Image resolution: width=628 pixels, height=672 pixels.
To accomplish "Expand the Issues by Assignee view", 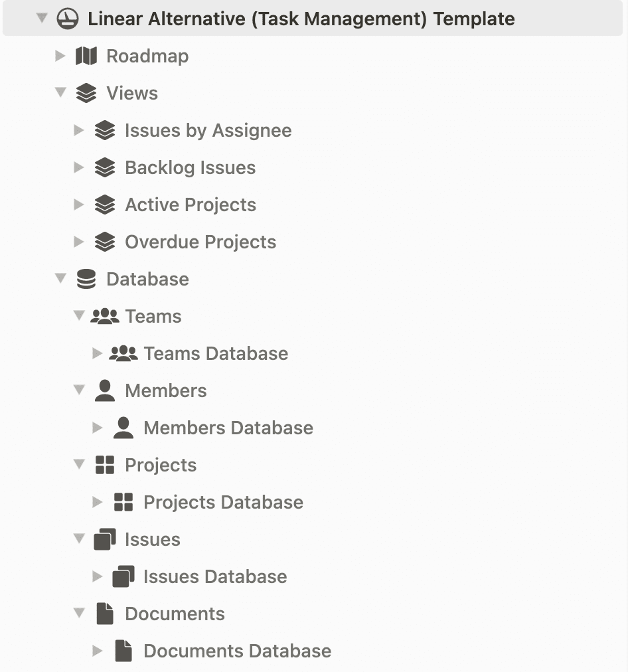I will click(78, 130).
